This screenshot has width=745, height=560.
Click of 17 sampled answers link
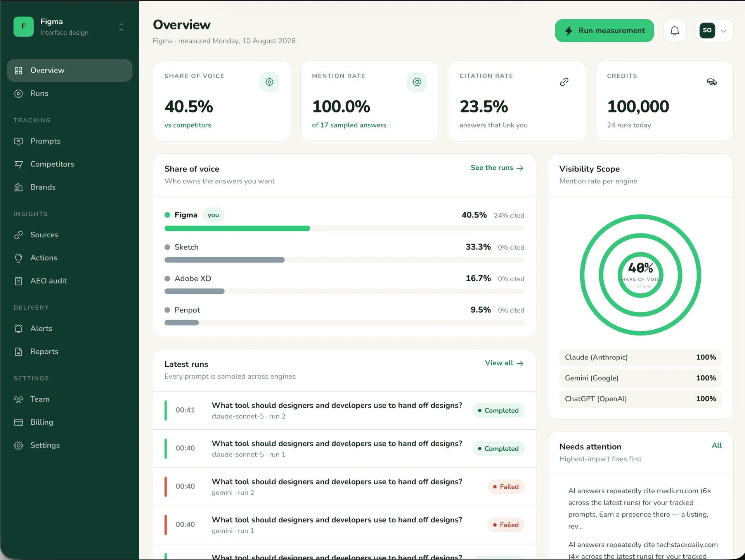click(x=349, y=125)
